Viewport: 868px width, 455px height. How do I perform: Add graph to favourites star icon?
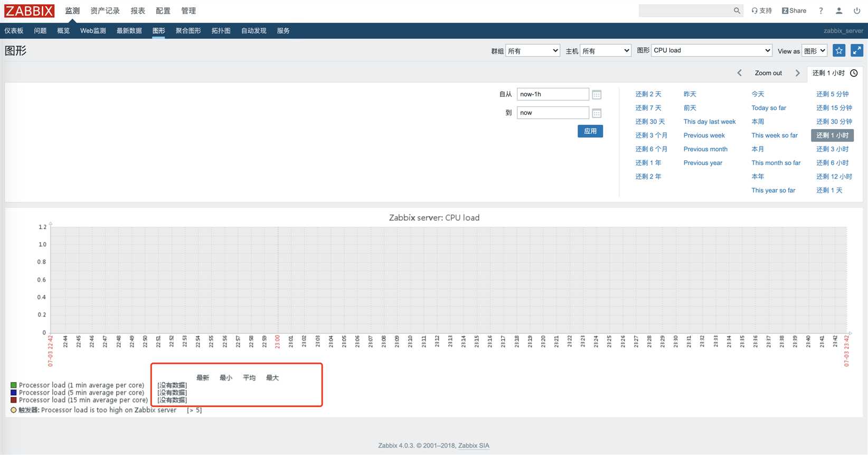(839, 50)
